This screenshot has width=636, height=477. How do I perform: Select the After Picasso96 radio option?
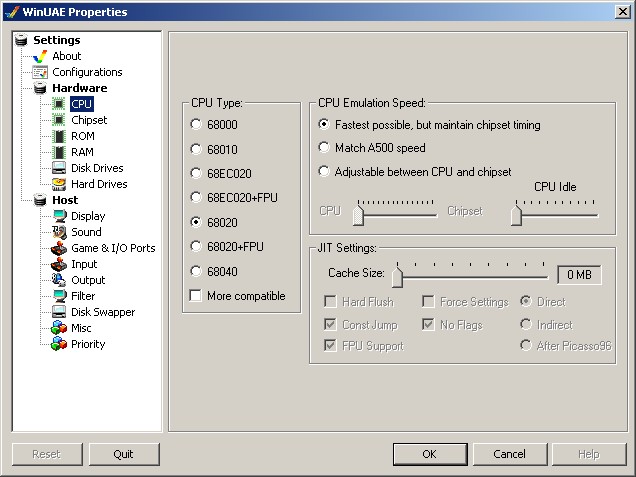[526, 346]
